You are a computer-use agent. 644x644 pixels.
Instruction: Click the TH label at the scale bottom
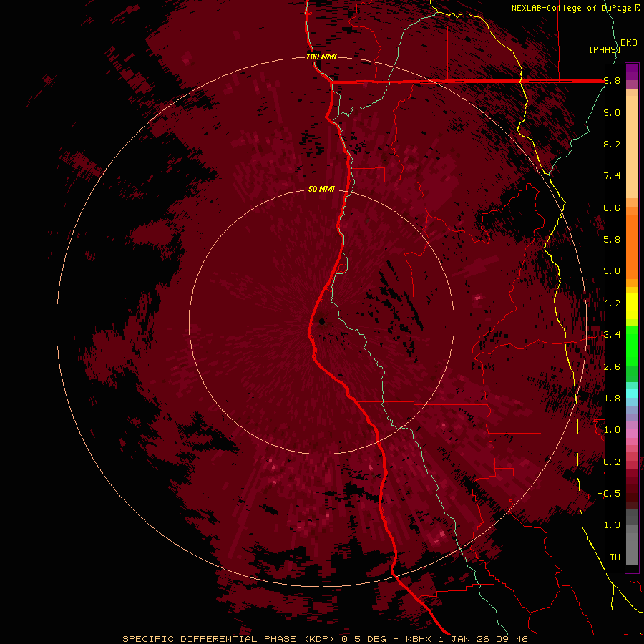point(615,557)
